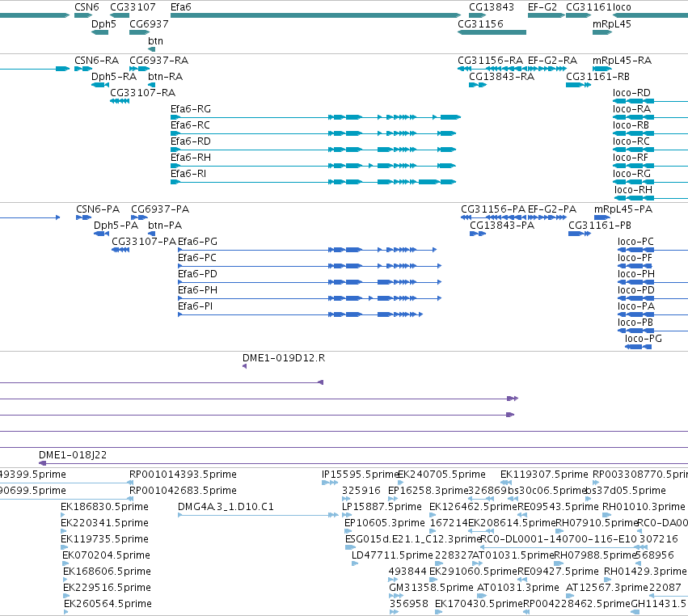The height and width of the screenshot is (616, 688).
Task: Click protein Efa6-PC label
Action: click(x=197, y=258)
